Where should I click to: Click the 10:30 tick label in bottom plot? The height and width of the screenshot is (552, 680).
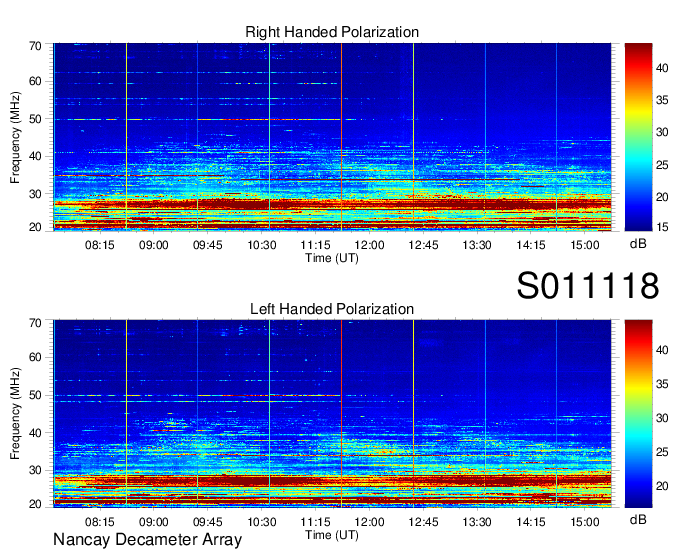coord(262,522)
